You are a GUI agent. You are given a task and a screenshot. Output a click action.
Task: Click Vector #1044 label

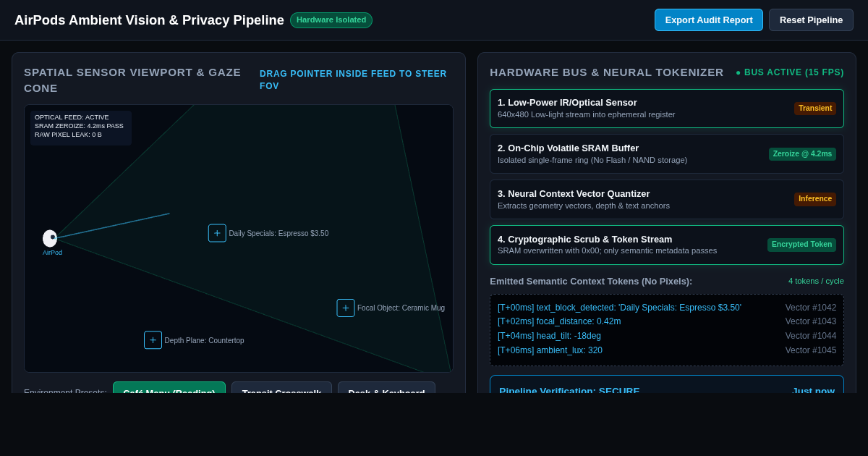pyautogui.click(x=811, y=336)
